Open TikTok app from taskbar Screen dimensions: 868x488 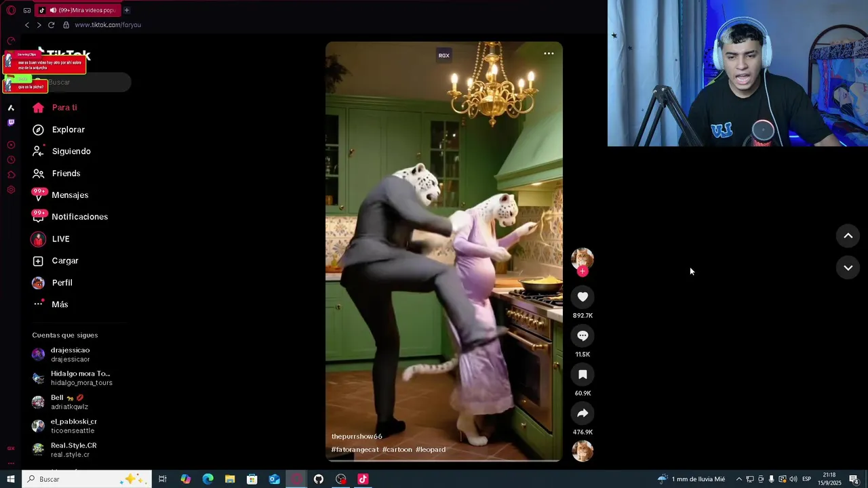point(363,479)
